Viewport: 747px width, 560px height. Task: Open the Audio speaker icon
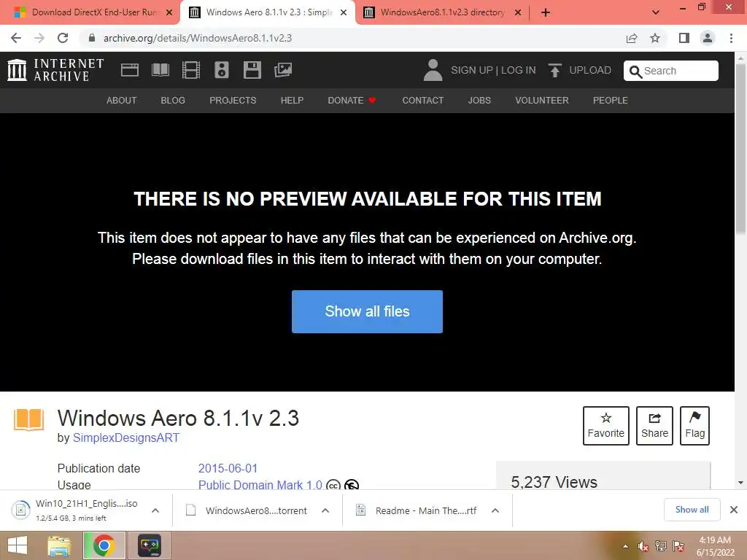222,70
